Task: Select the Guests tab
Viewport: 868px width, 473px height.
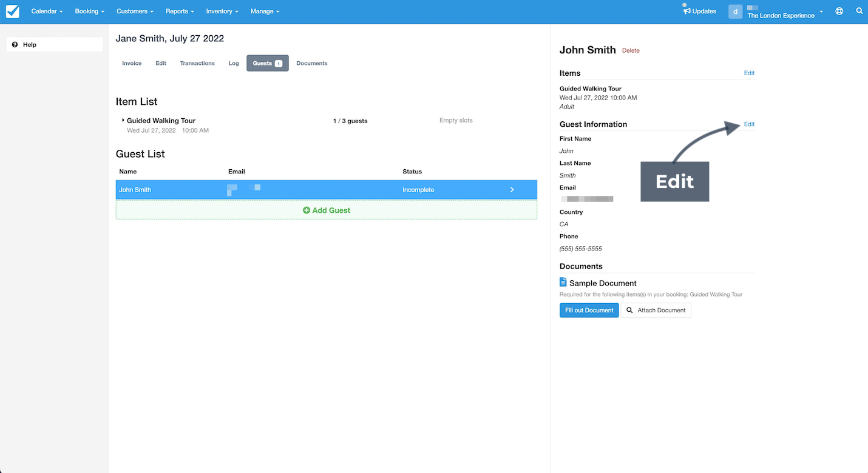Action: 268,63
